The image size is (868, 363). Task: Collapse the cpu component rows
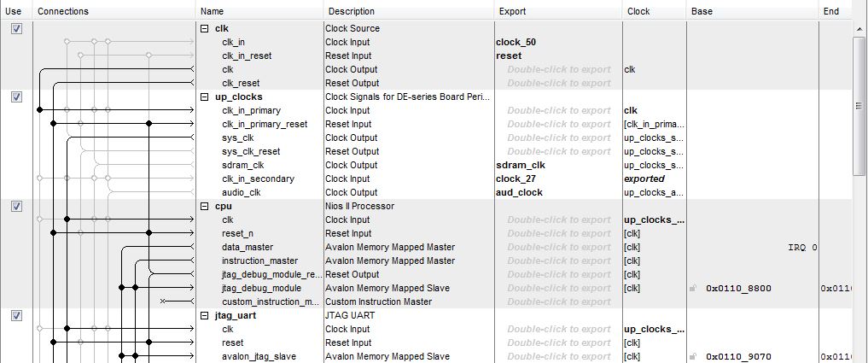click(204, 206)
